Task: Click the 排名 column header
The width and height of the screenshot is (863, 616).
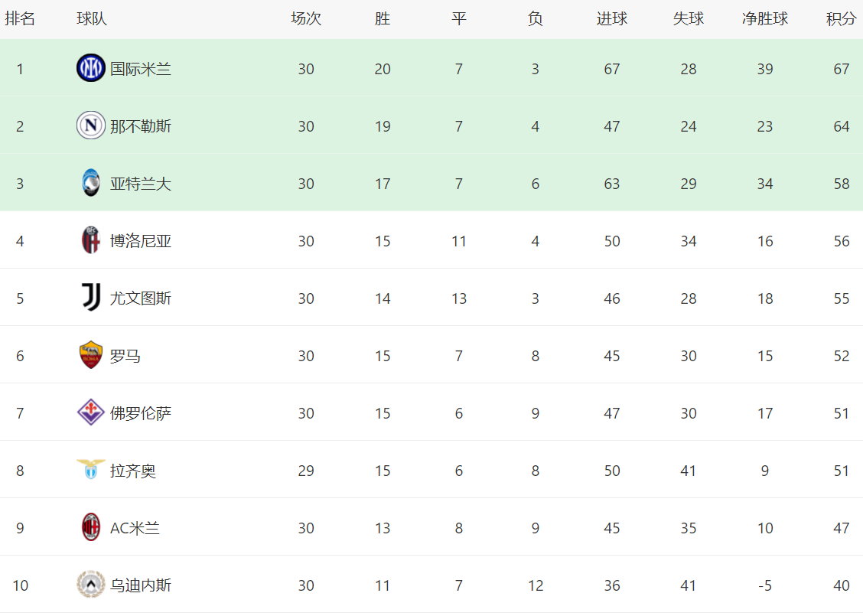Action: pyautogui.click(x=20, y=19)
